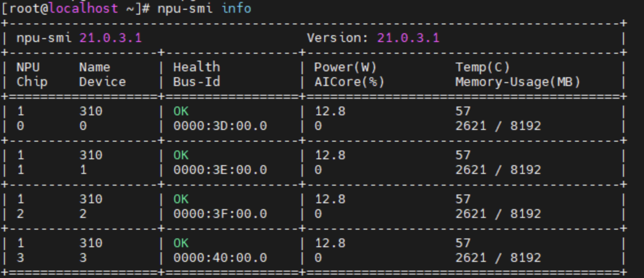Viewport: 644px width, 278px height.
Task: Select the "Bus-Id" column header
Action: coord(197,82)
